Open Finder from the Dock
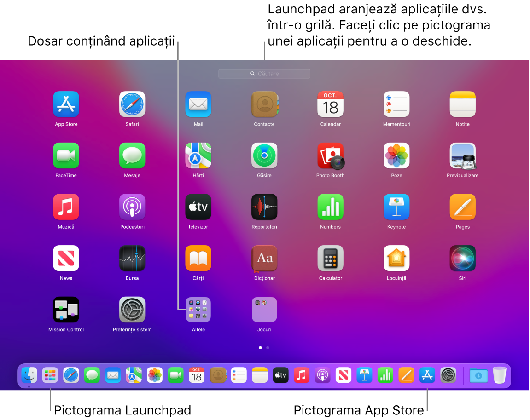 (29, 375)
